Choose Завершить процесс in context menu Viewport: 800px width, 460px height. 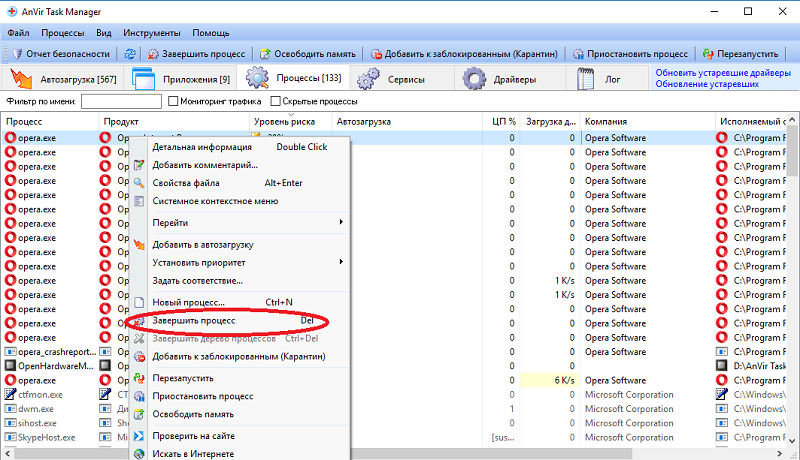pos(240,321)
